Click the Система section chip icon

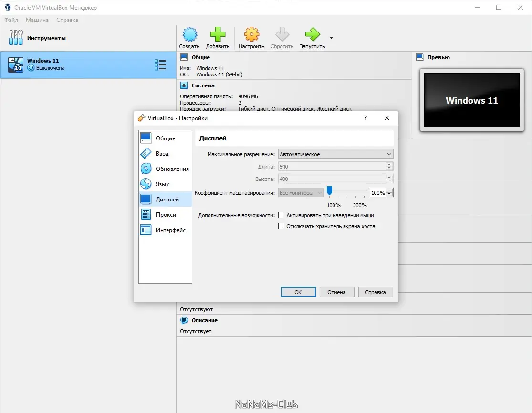(x=184, y=85)
